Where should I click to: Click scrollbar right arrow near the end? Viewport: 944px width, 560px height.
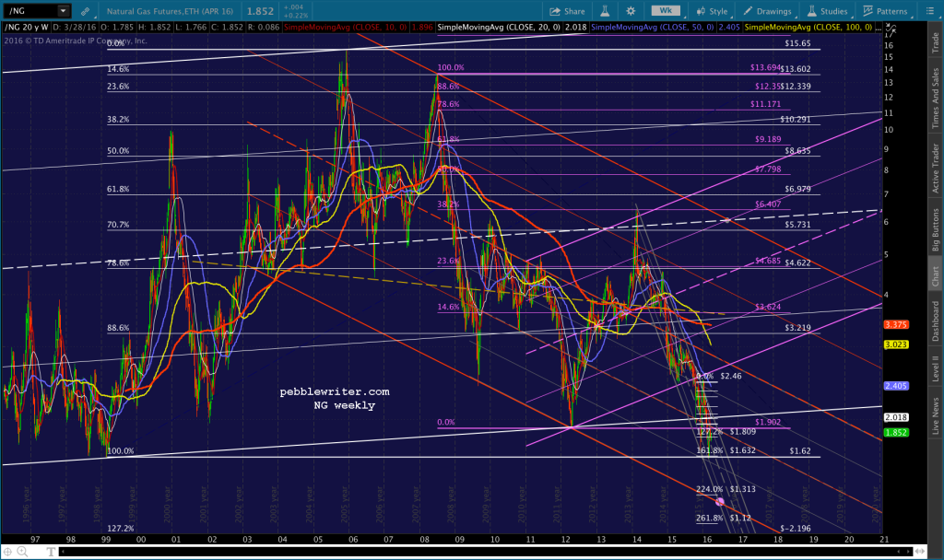909,552
